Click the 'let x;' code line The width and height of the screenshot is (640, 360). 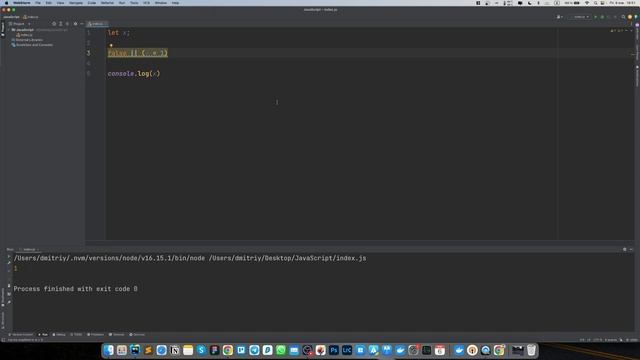coord(119,33)
